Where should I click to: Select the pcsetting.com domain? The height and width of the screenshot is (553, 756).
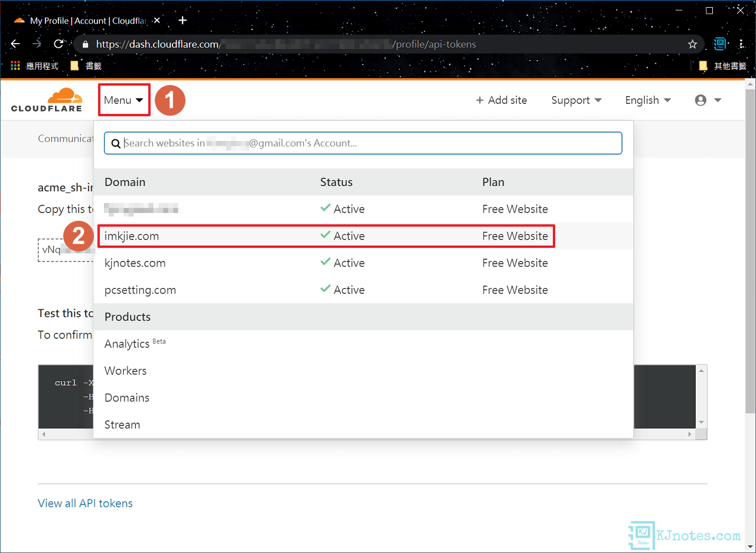[x=363, y=290]
